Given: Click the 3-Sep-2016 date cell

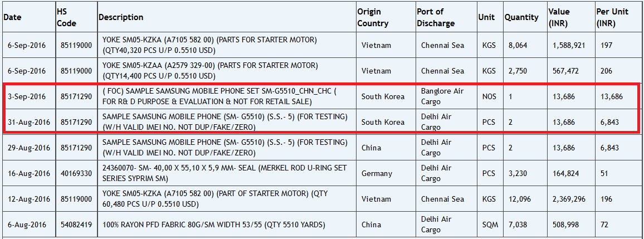Looking at the screenshot, I should [26, 96].
